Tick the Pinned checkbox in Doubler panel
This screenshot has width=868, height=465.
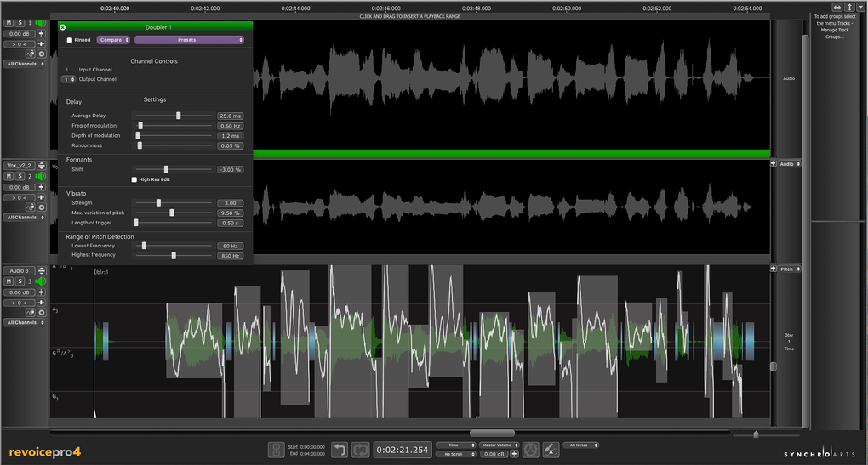pos(69,40)
